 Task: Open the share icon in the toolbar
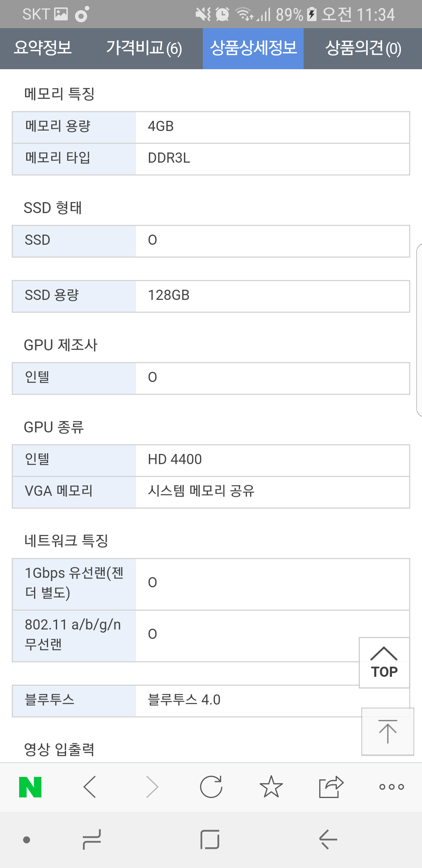click(331, 787)
